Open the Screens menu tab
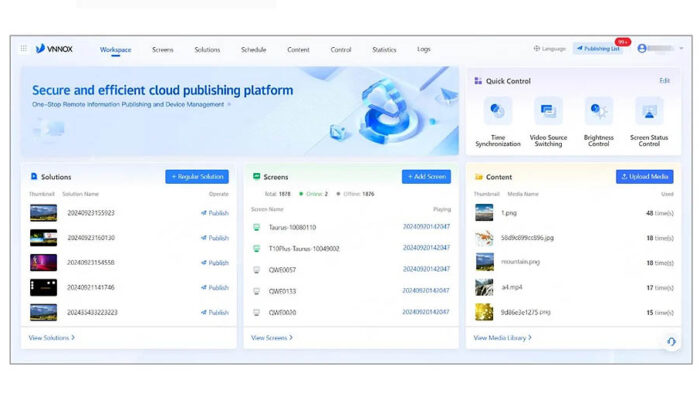Screen dimensions: 700x400 click(x=162, y=50)
